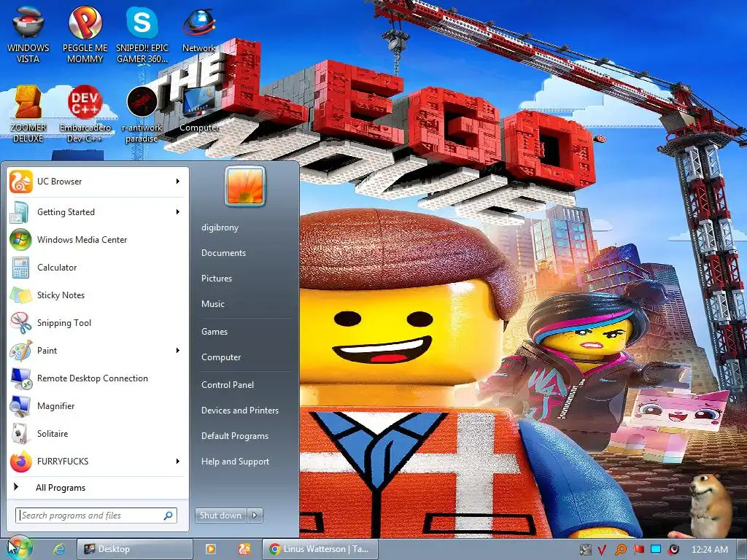Open Calculator from the Start menu
Viewport: 747px width, 560px height.
coord(97,268)
